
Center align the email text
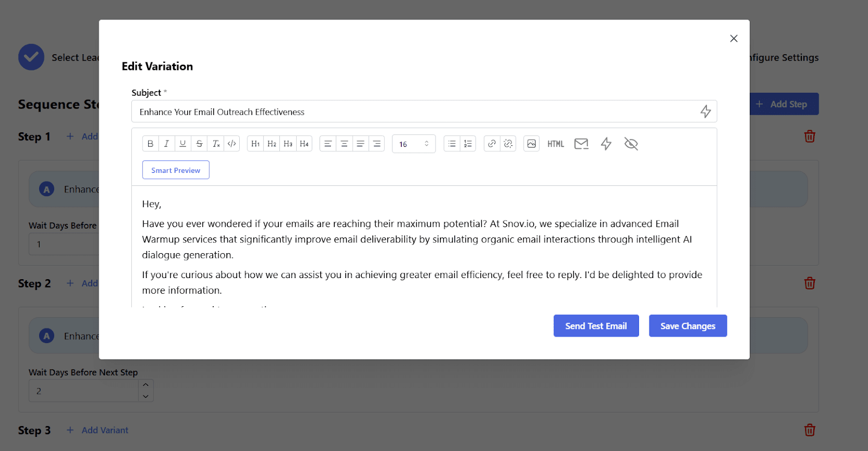pos(344,144)
